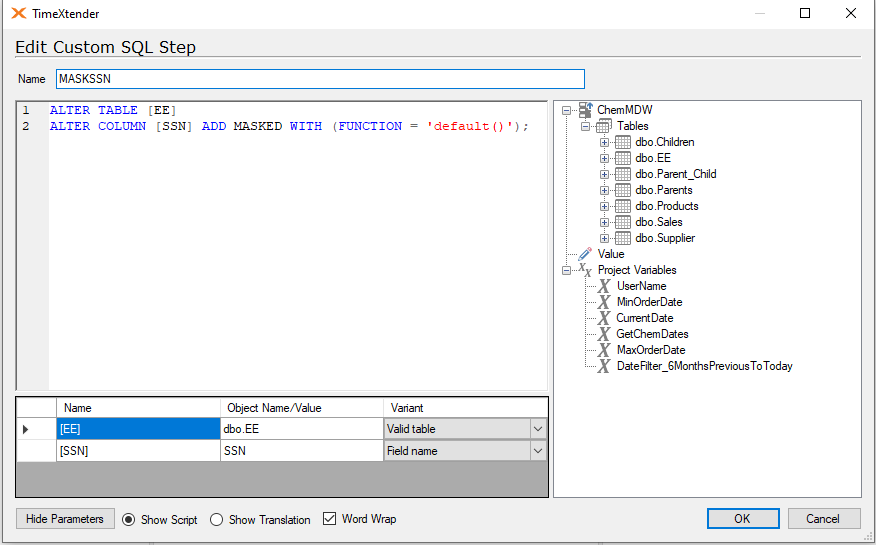
Task: Click the Project Variables icon
Action: tap(585, 270)
